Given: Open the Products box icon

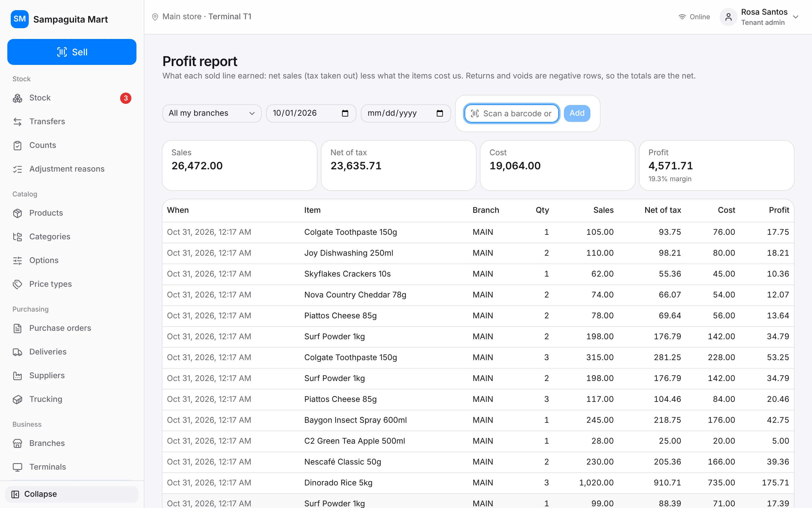Looking at the screenshot, I should point(17,213).
